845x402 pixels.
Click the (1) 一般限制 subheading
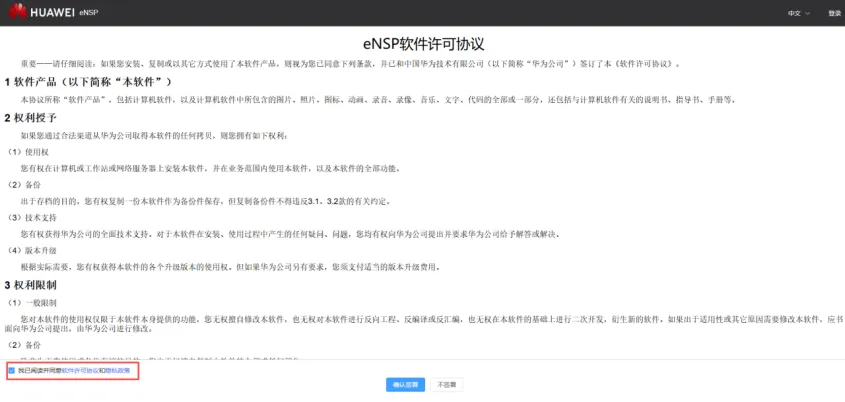click(x=32, y=302)
